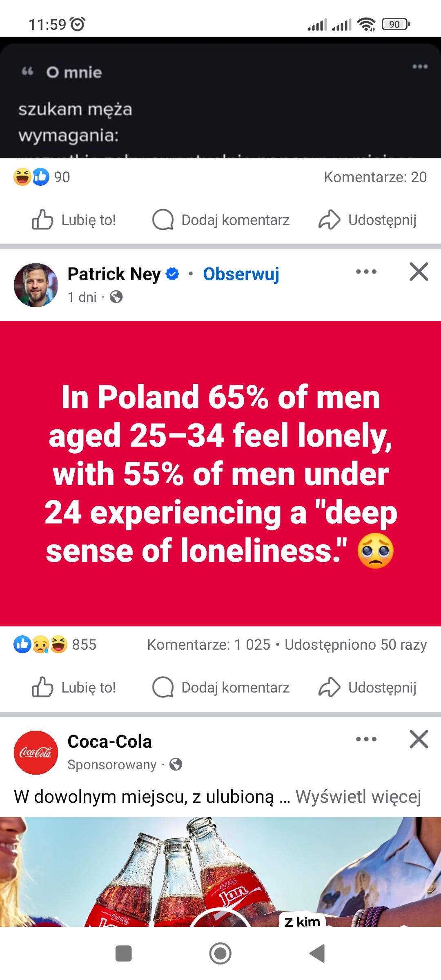The height and width of the screenshot is (980, 441).
Task: Open three-dot menu on Patrick Ney's post
Action: click(366, 272)
